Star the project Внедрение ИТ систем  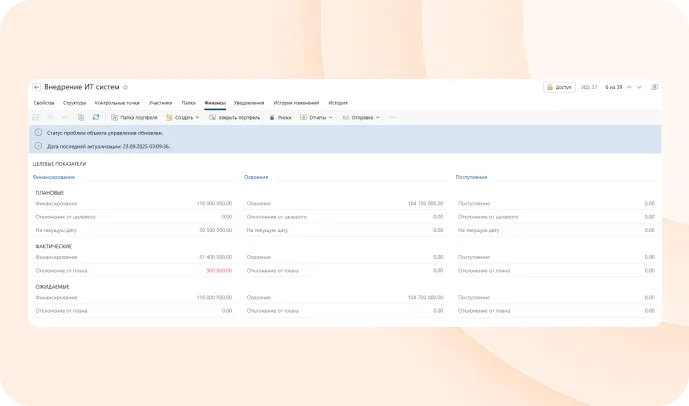(x=125, y=88)
